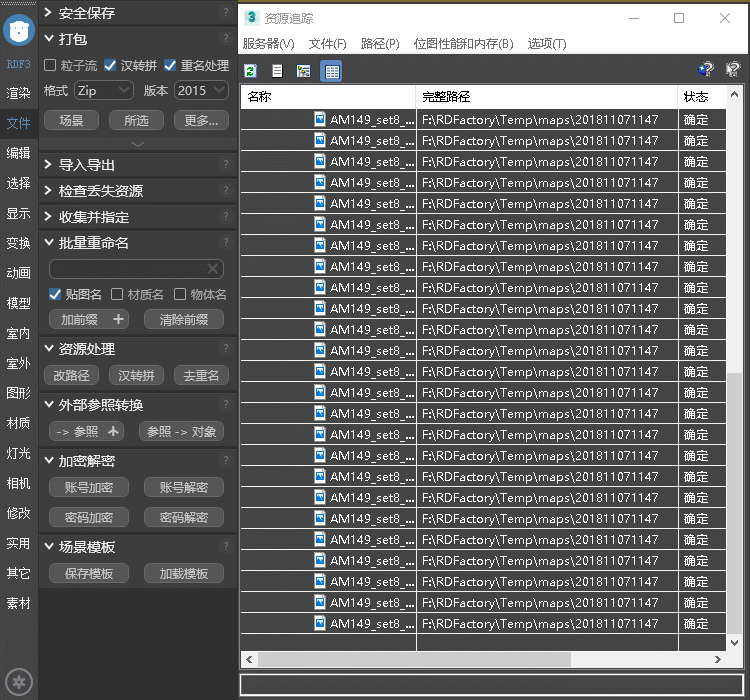
Task: Collapse the 加密解密 section
Action: coord(49,460)
